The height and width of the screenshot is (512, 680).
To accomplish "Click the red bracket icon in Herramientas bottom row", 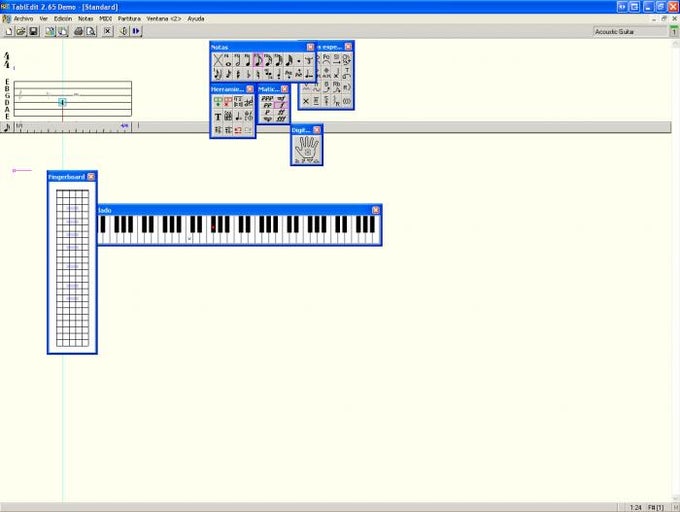I will [x=238, y=130].
